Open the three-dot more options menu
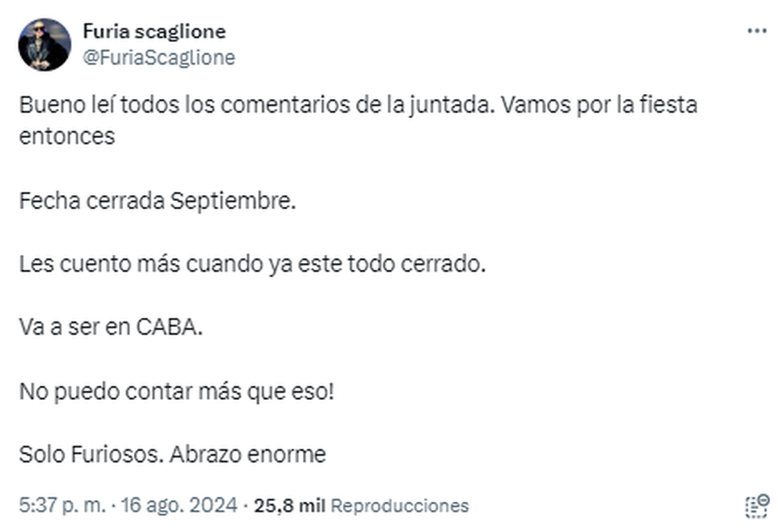Screen dimensions: 778x532 pos(757,31)
